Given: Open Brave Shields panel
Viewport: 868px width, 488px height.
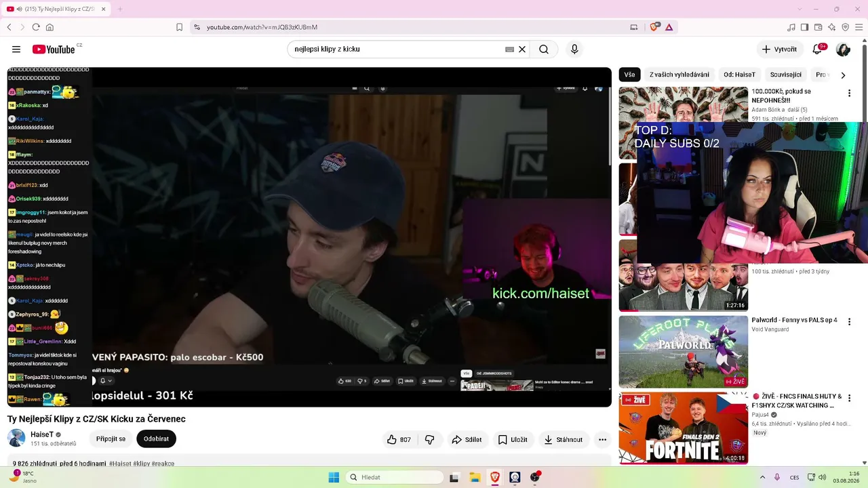Looking at the screenshot, I should click(654, 27).
